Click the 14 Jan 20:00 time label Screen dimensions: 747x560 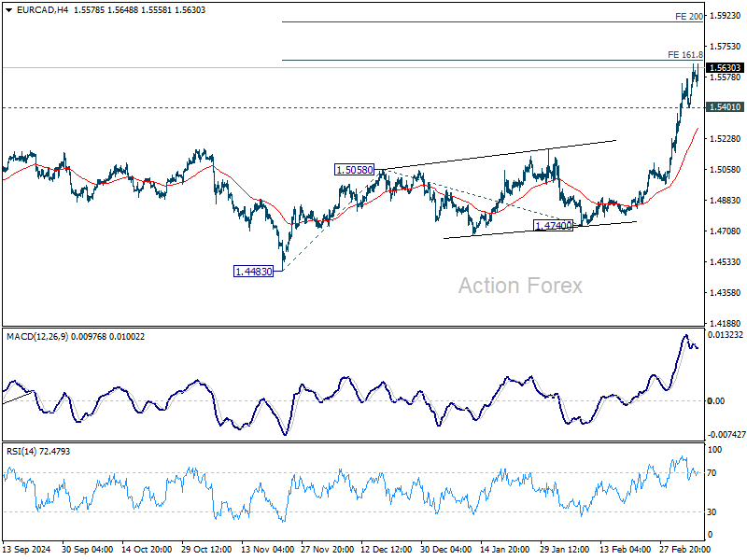coord(504,549)
